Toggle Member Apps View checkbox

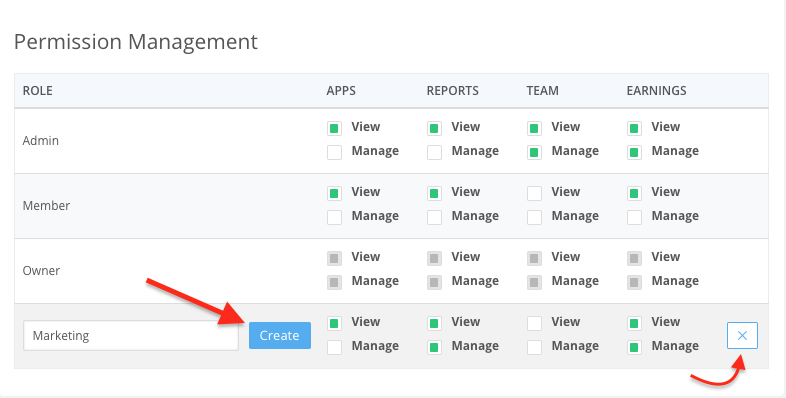(334, 193)
